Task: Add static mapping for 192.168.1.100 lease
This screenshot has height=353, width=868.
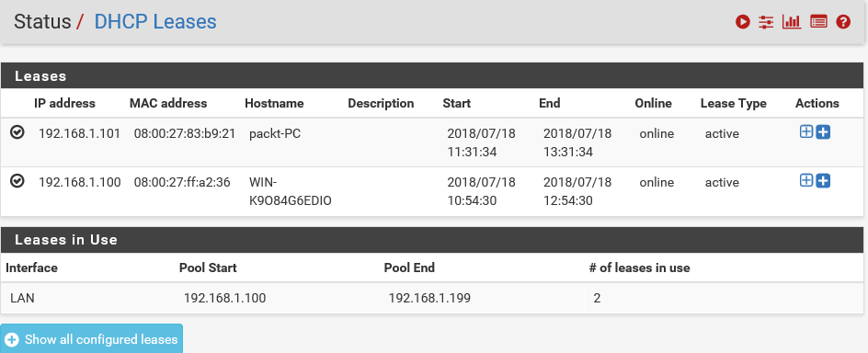Action: [806, 180]
